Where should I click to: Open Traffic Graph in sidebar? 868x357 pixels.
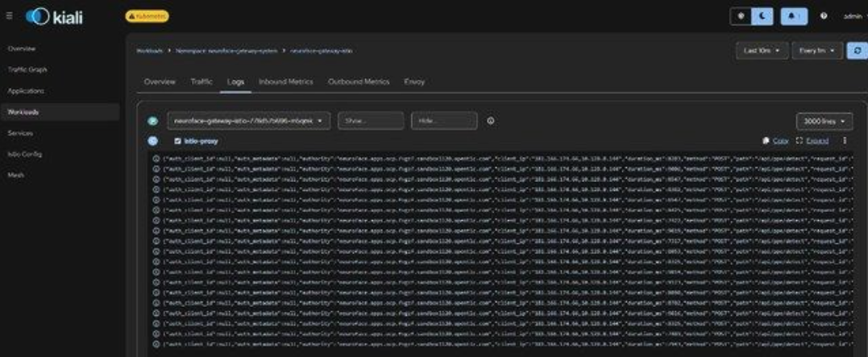point(27,70)
